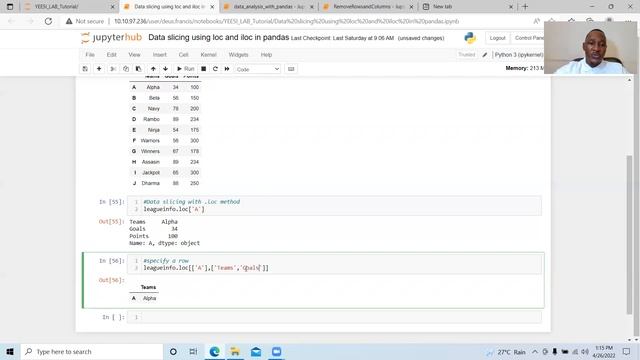This screenshot has width=640, height=360.
Task: Interrupt the kernel with the stop icon
Action: [203, 69]
